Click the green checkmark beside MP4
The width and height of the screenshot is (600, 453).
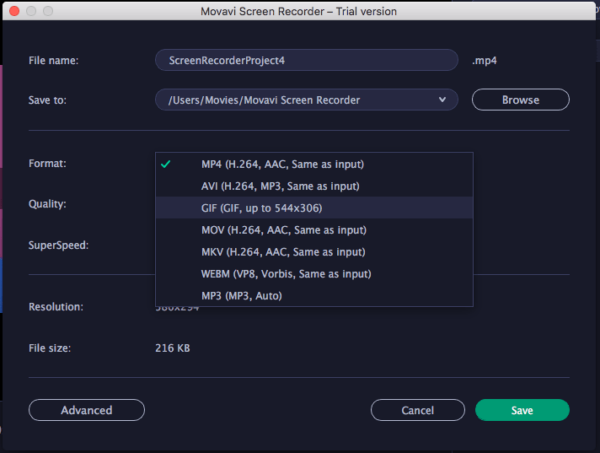[165, 164]
